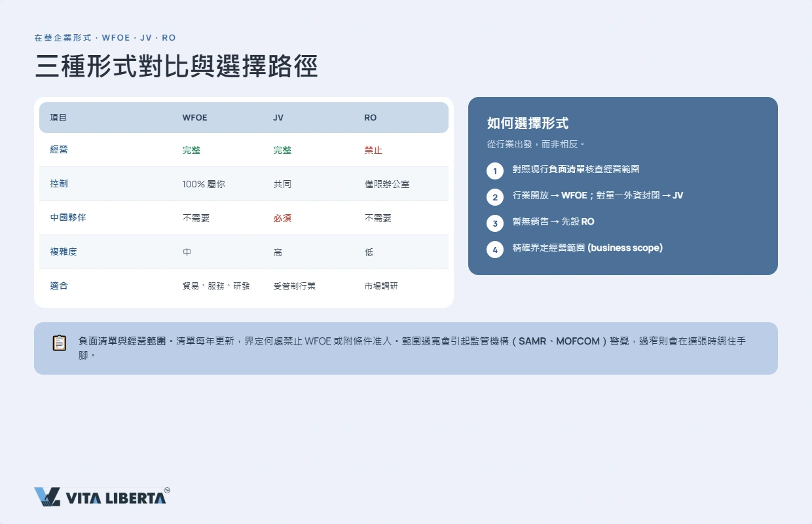
Task: Click the 共同 cell
Action: (282, 185)
